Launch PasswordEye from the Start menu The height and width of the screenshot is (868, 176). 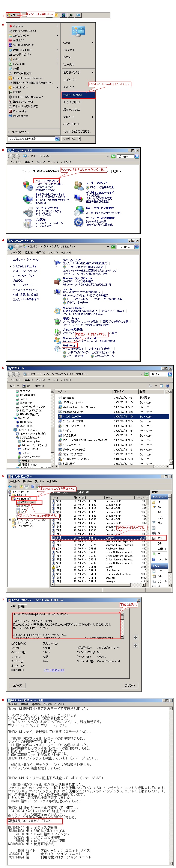pyautogui.click(x=21, y=111)
